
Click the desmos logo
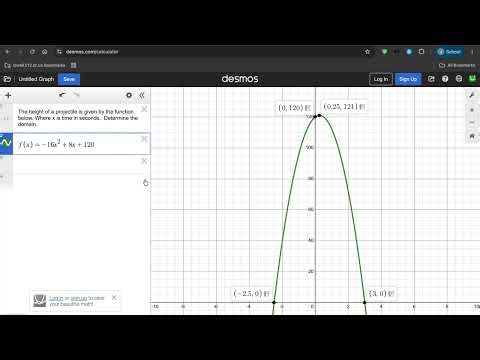pos(240,79)
